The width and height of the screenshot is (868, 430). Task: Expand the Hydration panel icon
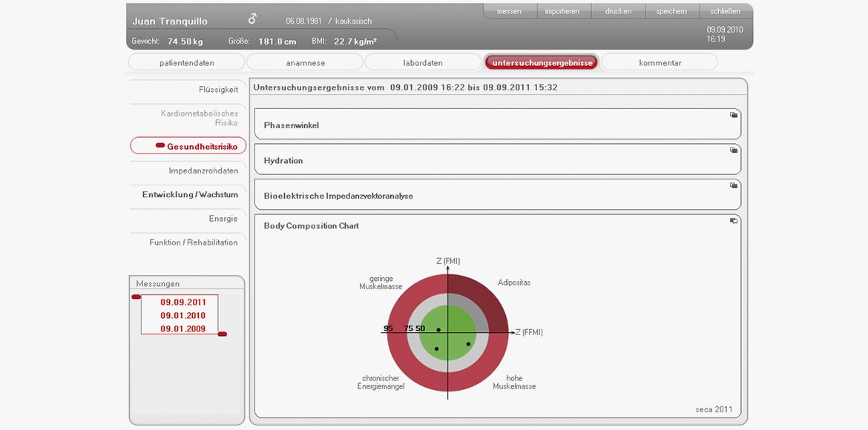(733, 150)
